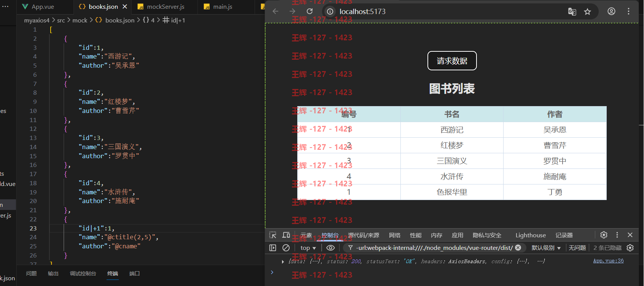The image size is (644, 286).
Task: Click the console filter input field
Action: coord(434,248)
